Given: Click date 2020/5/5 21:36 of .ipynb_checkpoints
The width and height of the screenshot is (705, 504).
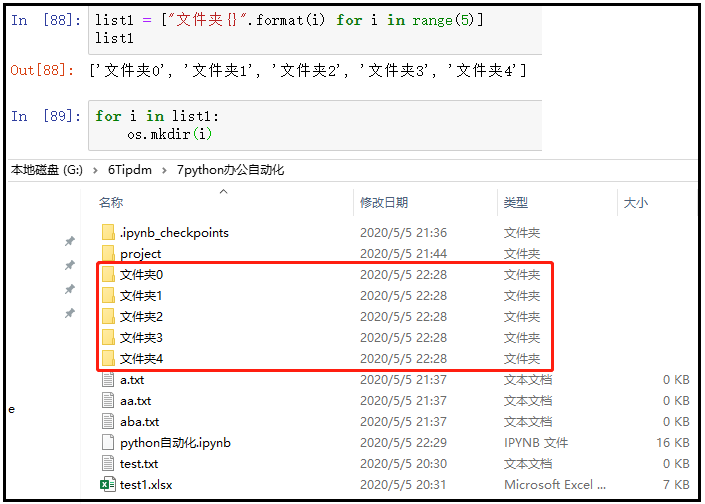Looking at the screenshot, I should pyautogui.click(x=403, y=232).
